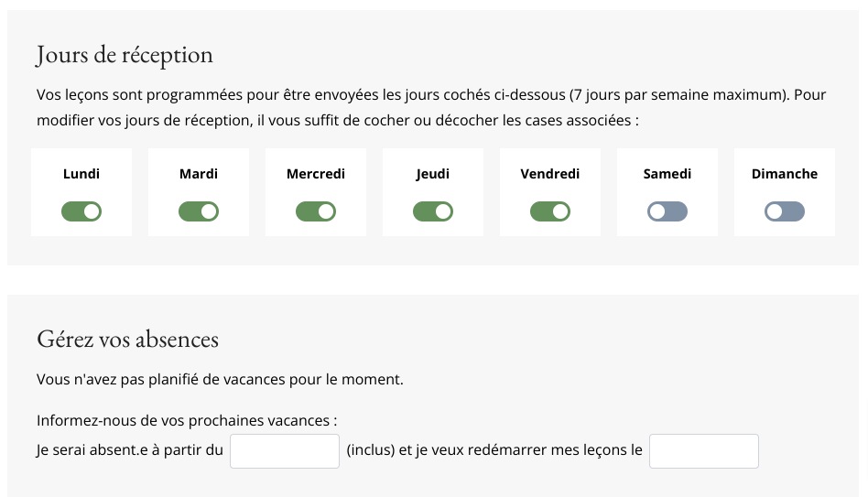The height and width of the screenshot is (497, 868).
Task: Select the Mercredi label text
Action: pyautogui.click(x=316, y=174)
